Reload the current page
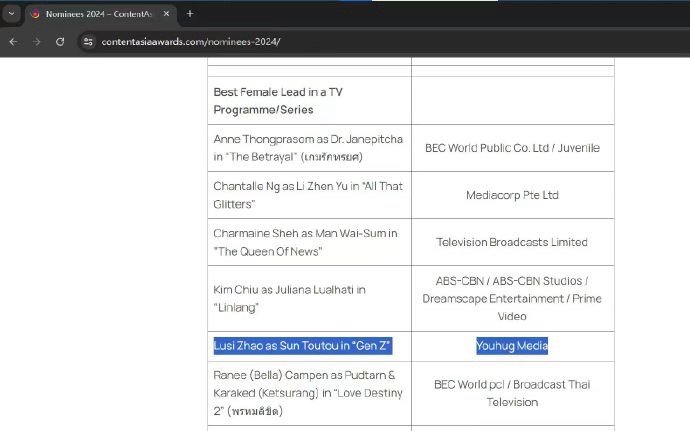 point(60,41)
